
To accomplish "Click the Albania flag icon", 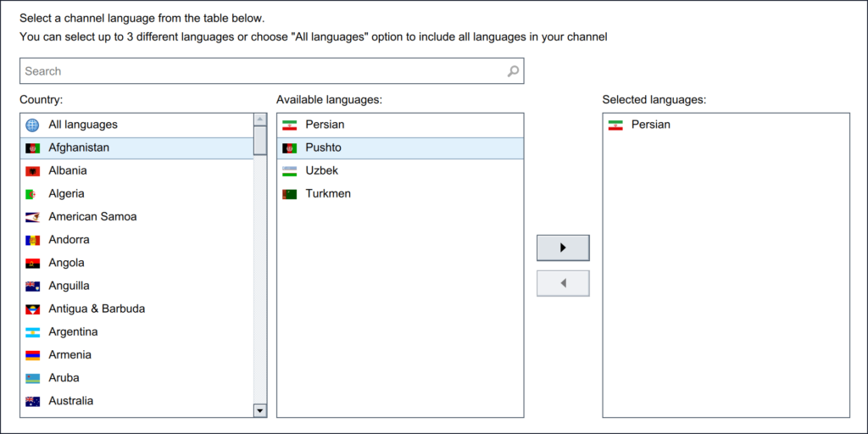I will [32, 170].
